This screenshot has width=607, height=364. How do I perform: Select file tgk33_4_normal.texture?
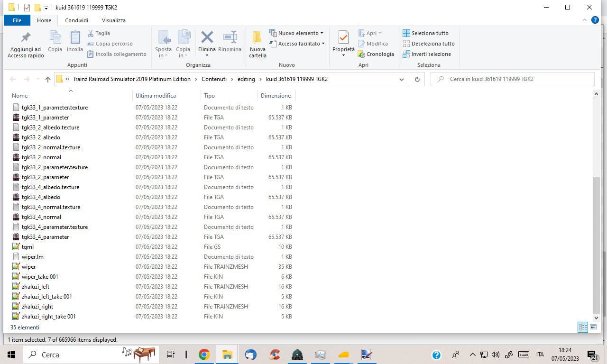[51, 207]
